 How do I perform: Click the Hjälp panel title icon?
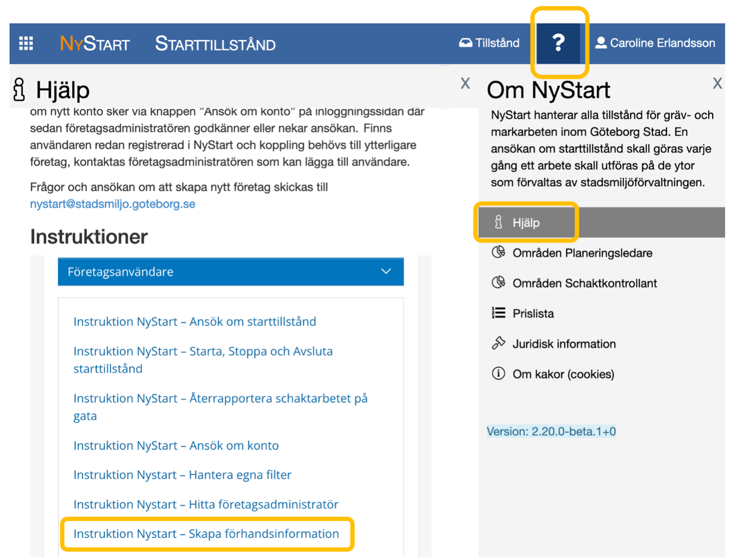[x=19, y=89]
